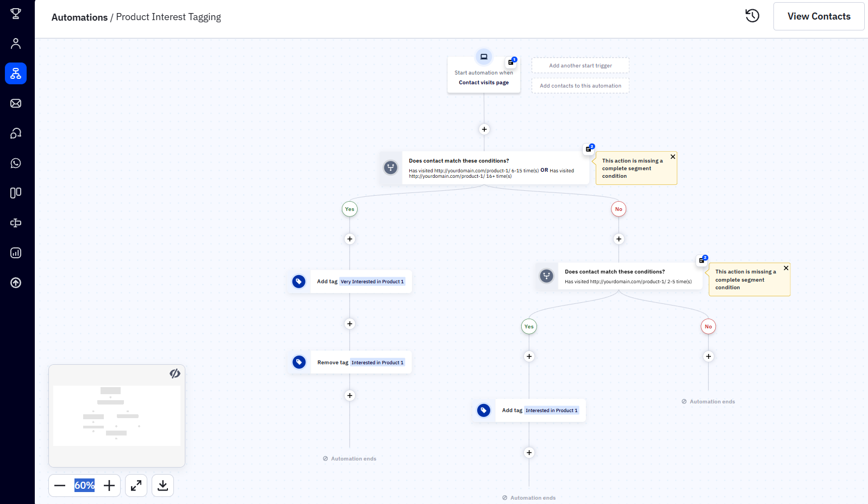Dismiss second missing segment condition warning
The width and height of the screenshot is (868, 504).
coord(786,268)
